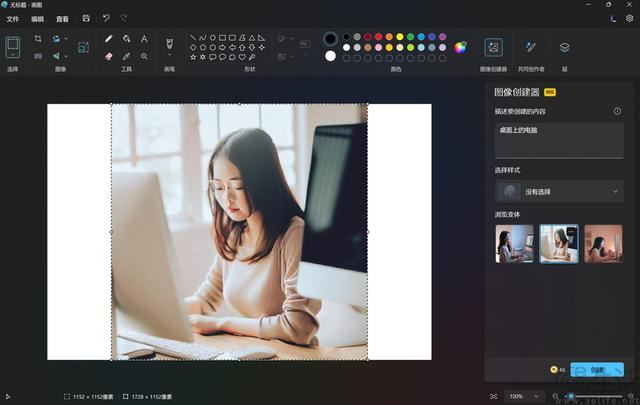Click the Save icon in title bar
The width and height of the screenshot is (640, 405).
pos(86,18)
